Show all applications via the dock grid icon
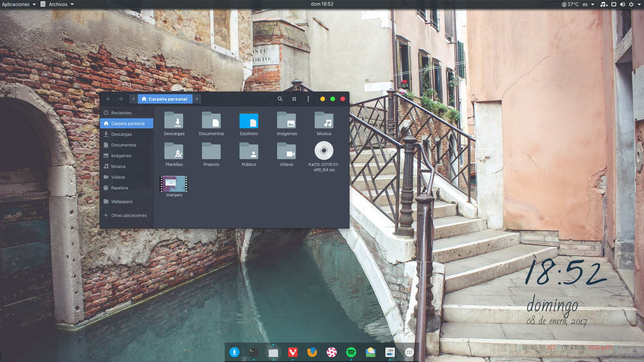This screenshot has height=362, width=644. click(409, 352)
